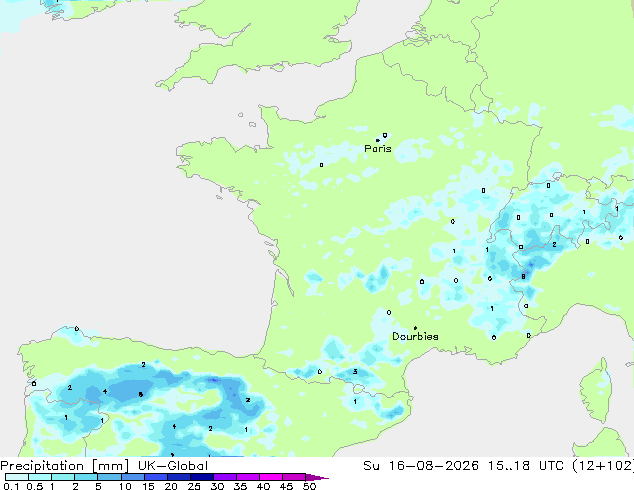
Task: Select the 2–5 mm legend color swatch
Action: pyautogui.click(x=86, y=477)
